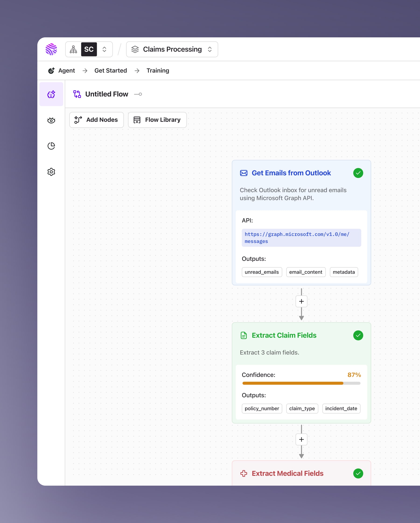420x523 pixels.
Task: Select the unread_emails output tag
Action: pyautogui.click(x=262, y=272)
